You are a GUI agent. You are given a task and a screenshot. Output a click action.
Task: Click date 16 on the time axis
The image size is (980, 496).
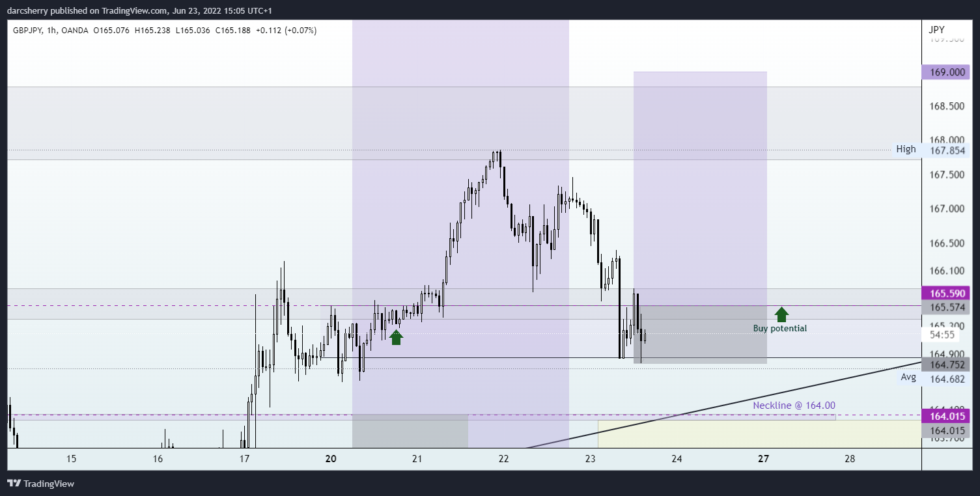158,459
